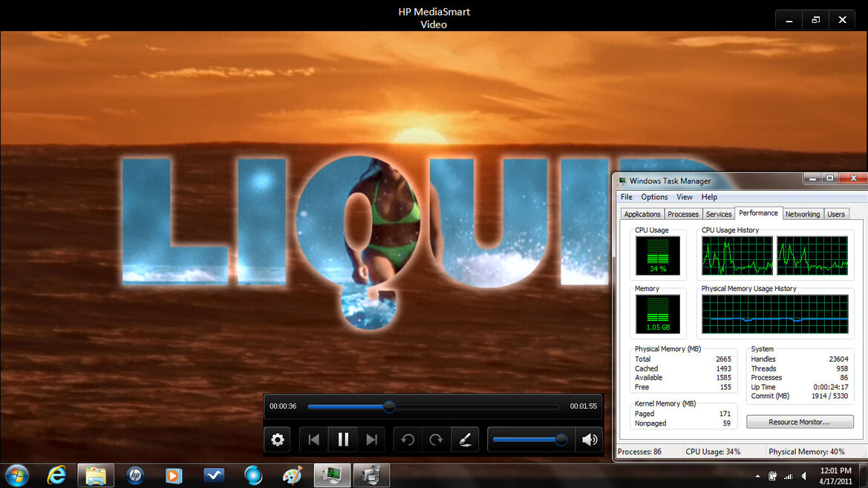Click the Nonpaged kernel memory value 59
This screenshot has width=868, height=488.
[x=726, y=423]
